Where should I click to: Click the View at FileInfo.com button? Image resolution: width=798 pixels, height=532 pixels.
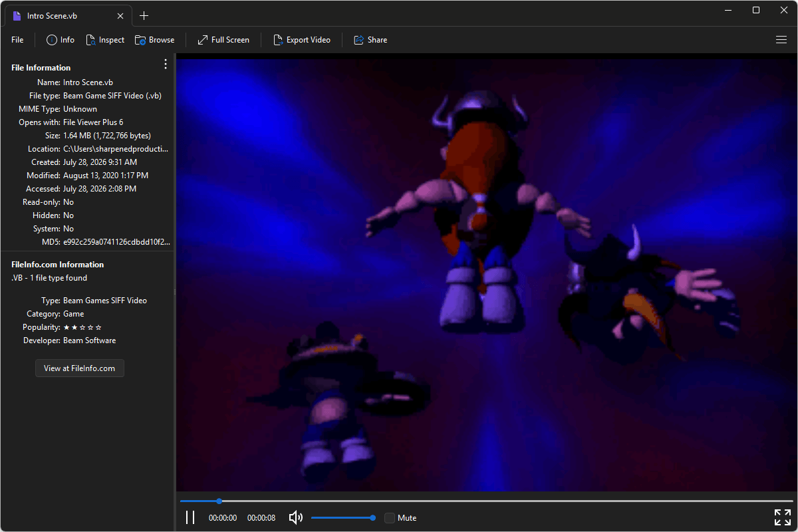click(x=80, y=368)
